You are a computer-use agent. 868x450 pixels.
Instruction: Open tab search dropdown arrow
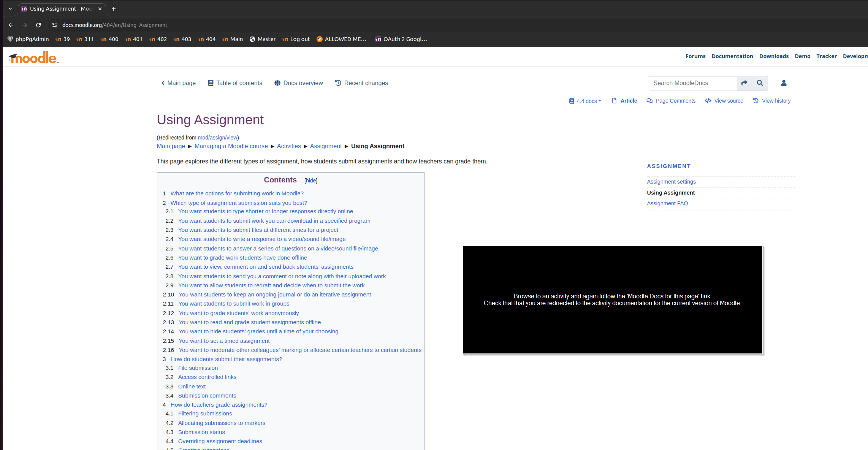[10, 9]
